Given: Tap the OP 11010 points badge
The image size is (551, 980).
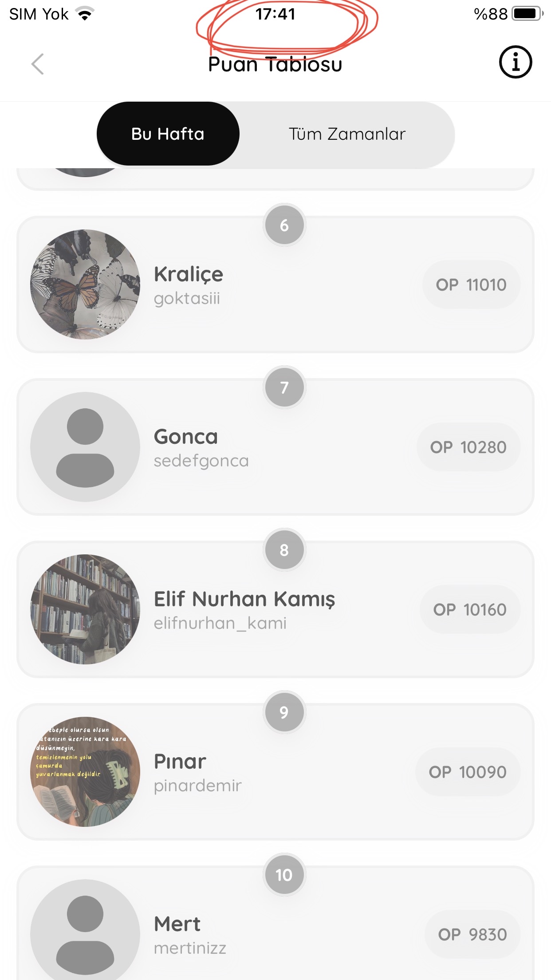Looking at the screenshot, I should (x=471, y=285).
